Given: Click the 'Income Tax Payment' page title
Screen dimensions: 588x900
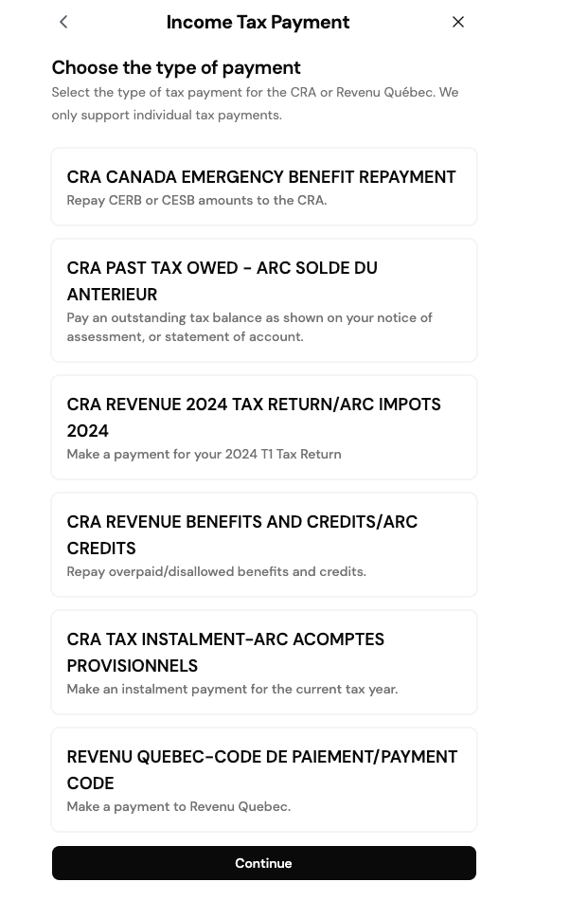Looking at the screenshot, I should click(x=258, y=22).
